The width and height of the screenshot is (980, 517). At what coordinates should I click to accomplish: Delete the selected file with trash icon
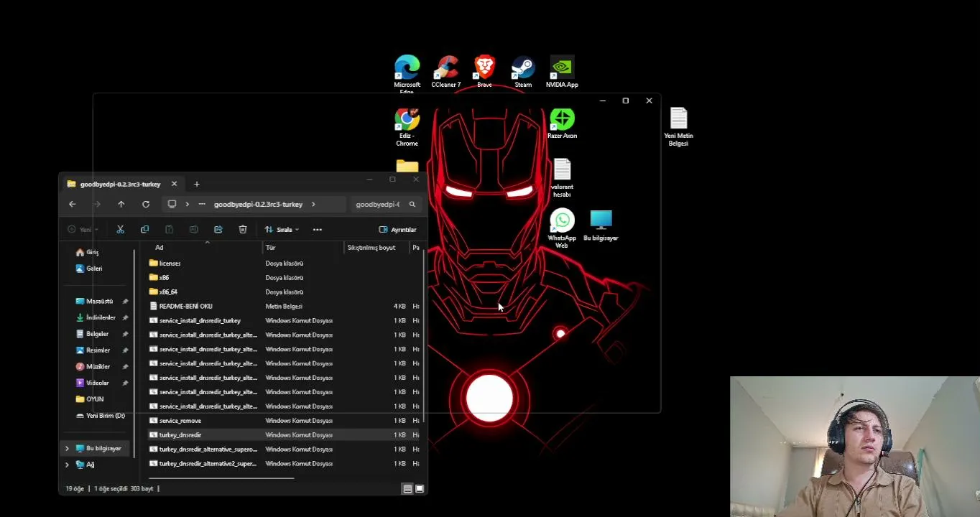(243, 229)
